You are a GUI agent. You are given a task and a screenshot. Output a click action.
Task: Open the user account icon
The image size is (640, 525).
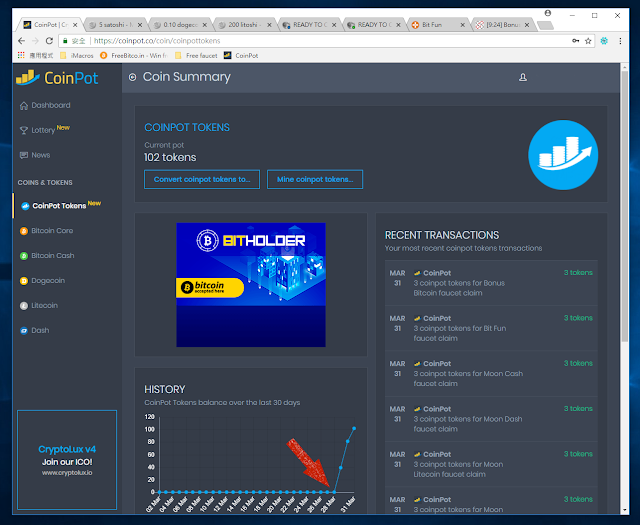(x=522, y=77)
